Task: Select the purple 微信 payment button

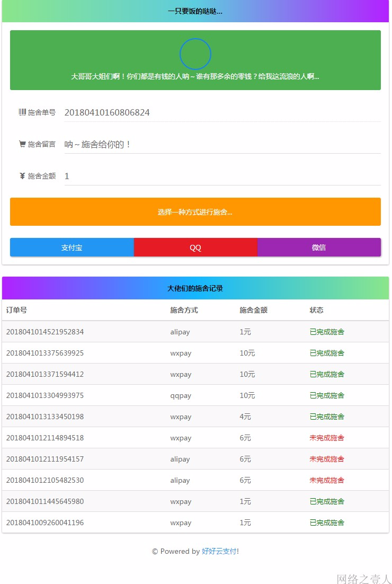Action: (319, 247)
